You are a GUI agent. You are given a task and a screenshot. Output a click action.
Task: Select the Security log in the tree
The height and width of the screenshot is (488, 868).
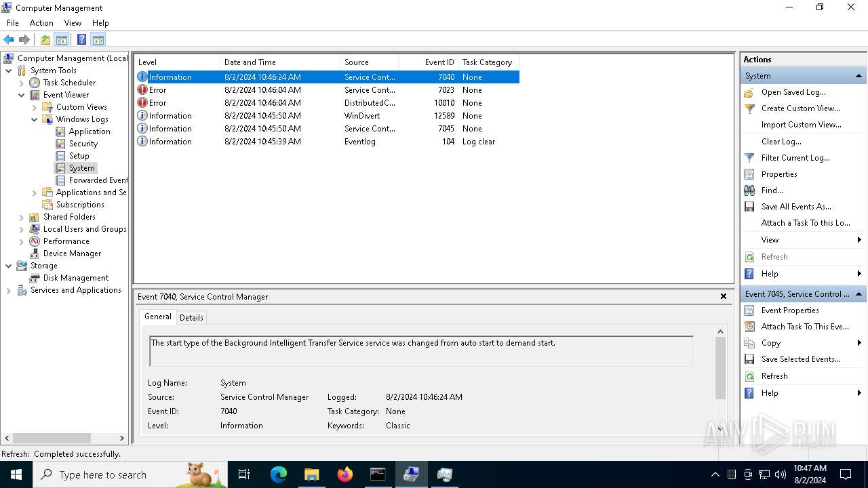point(83,144)
